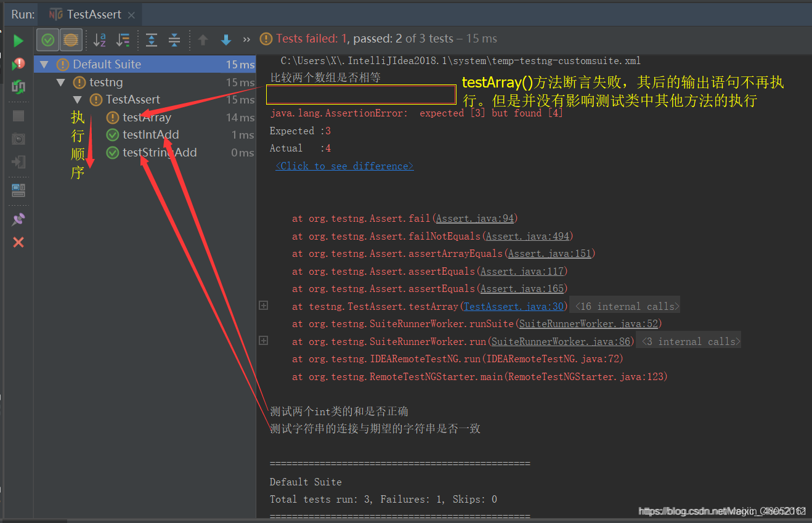The image size is (812, 523).
Task: Go to next failed test arrow
Action: [x=226, y=40]
